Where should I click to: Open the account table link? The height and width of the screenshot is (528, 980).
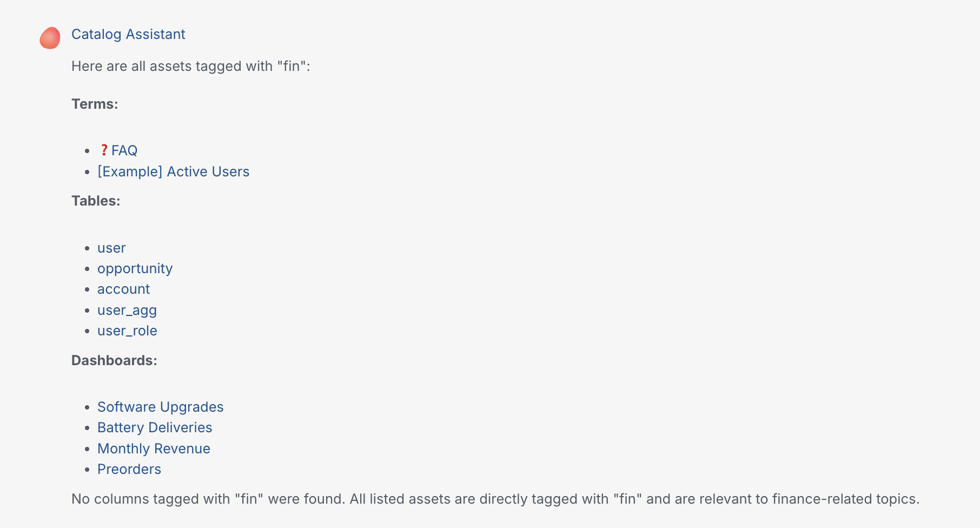(x=123, y=289)
